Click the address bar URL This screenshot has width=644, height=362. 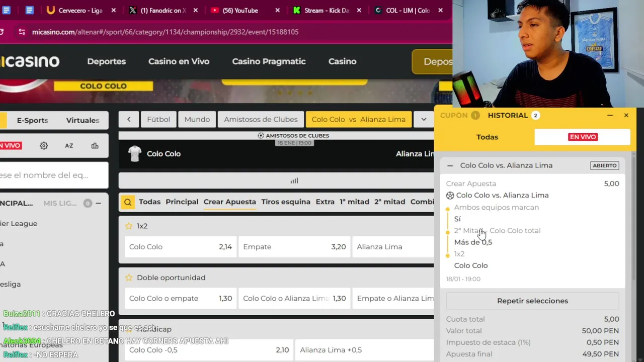(165, 32)
